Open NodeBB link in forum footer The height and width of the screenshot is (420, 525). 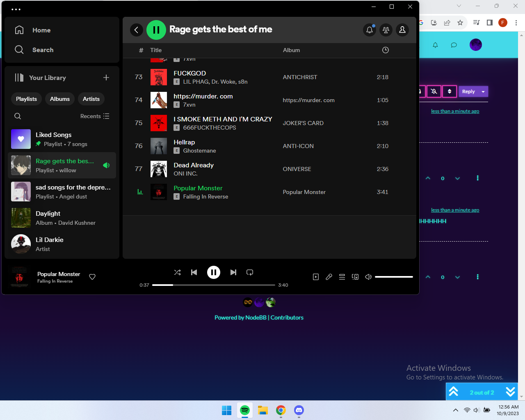(x=256, y=317)
